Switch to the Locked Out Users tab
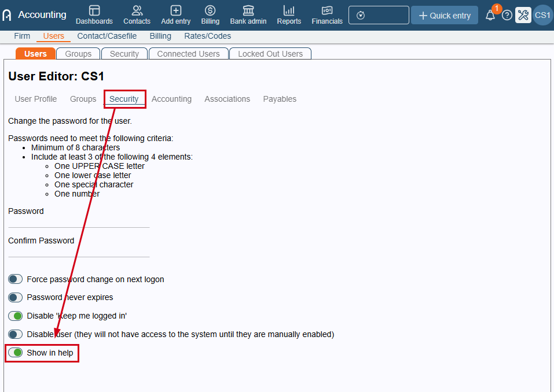Screen dimensions: 554x392 (270, 54)
